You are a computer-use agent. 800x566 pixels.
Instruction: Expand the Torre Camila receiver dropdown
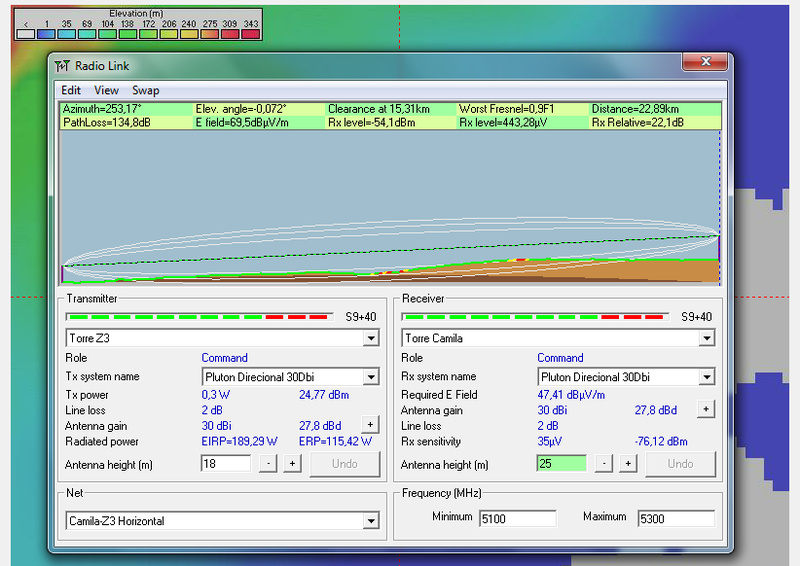tap(707, 338)
